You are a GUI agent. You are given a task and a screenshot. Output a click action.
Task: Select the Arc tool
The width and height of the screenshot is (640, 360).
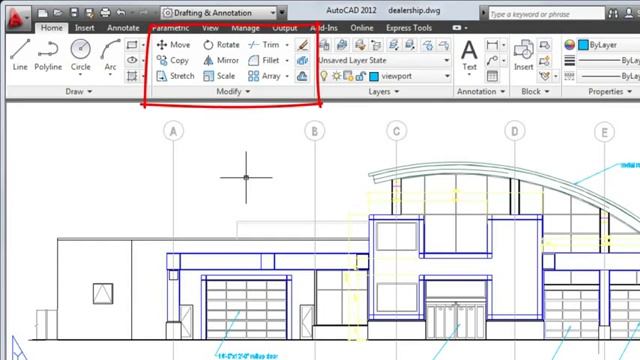pos(110,55)
